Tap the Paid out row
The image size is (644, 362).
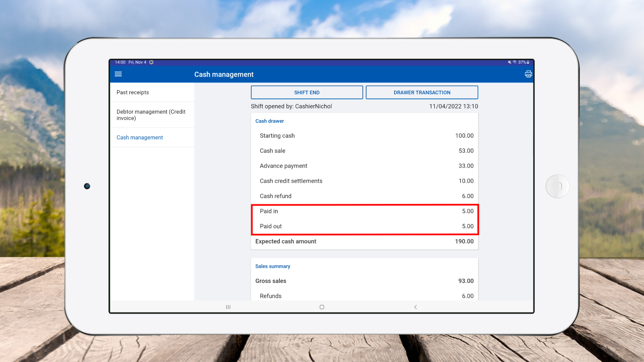(x=364, y=226)
